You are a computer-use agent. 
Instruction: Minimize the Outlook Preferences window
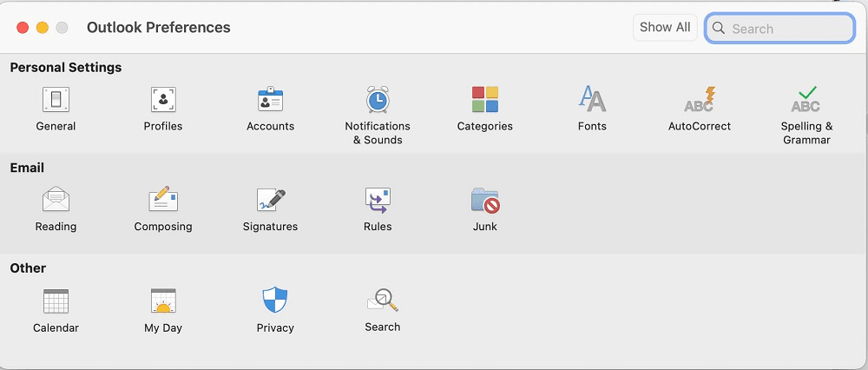pyautogui.click(x=43, y=28)
